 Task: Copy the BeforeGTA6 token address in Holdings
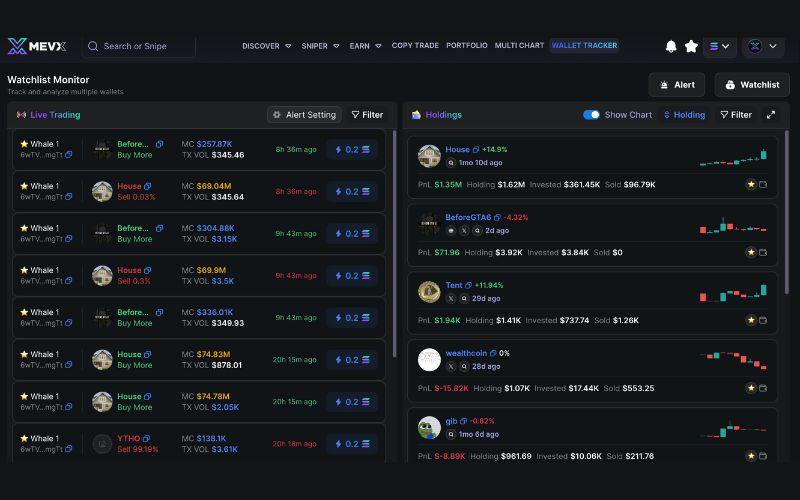497,217
